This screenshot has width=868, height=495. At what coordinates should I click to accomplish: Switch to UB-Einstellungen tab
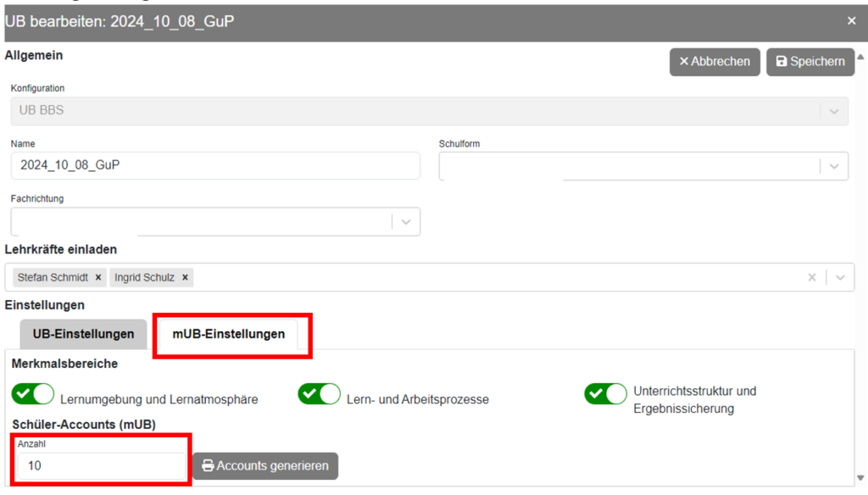tap(83, 334)
